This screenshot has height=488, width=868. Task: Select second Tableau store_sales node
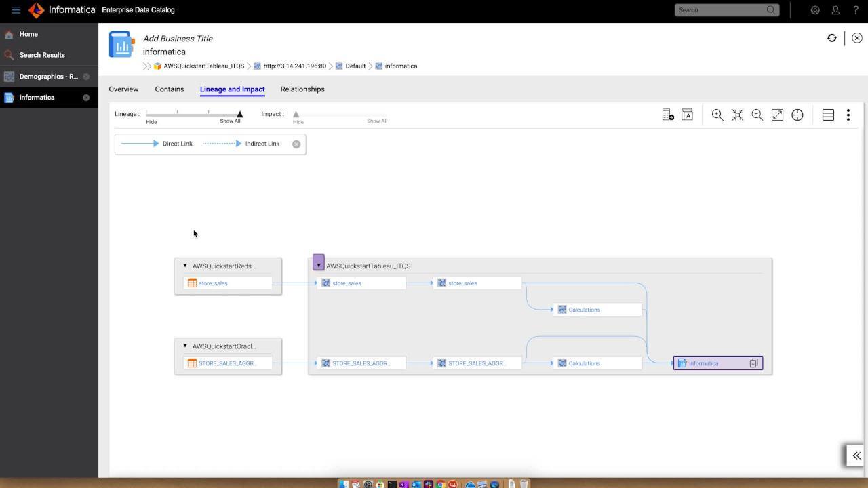click(x=477, y=283)
